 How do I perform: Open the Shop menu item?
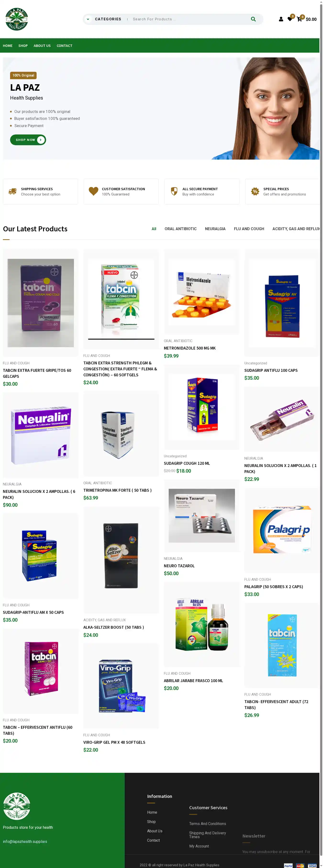tap(23, 46)
